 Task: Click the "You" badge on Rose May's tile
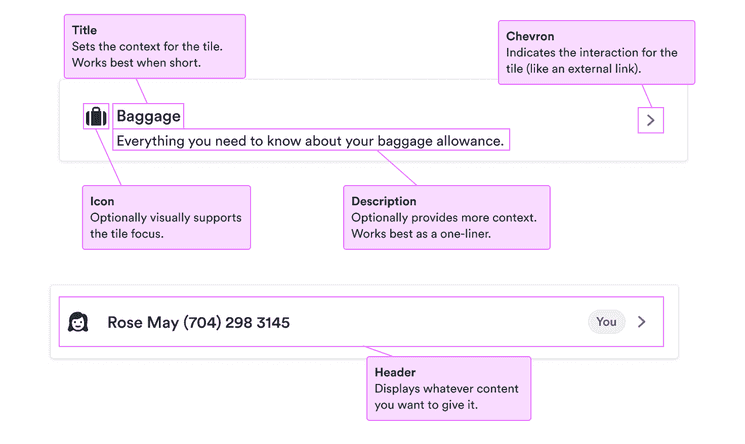tap(606, 322)
